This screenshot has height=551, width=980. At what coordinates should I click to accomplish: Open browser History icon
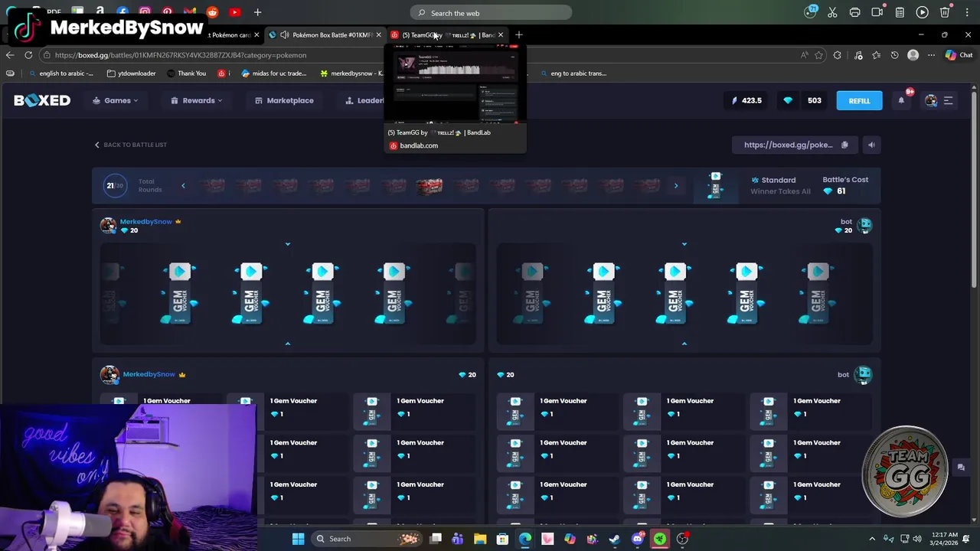point(894,55)
